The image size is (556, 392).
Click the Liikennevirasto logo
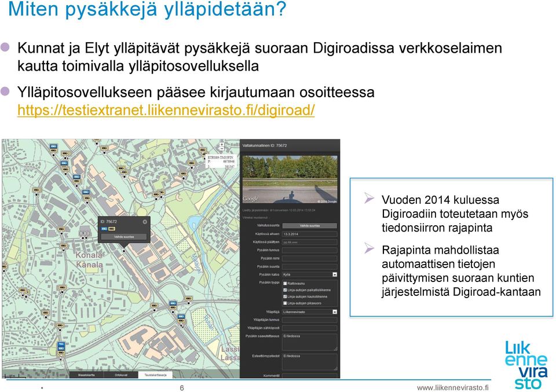click(x=526, y=365)
